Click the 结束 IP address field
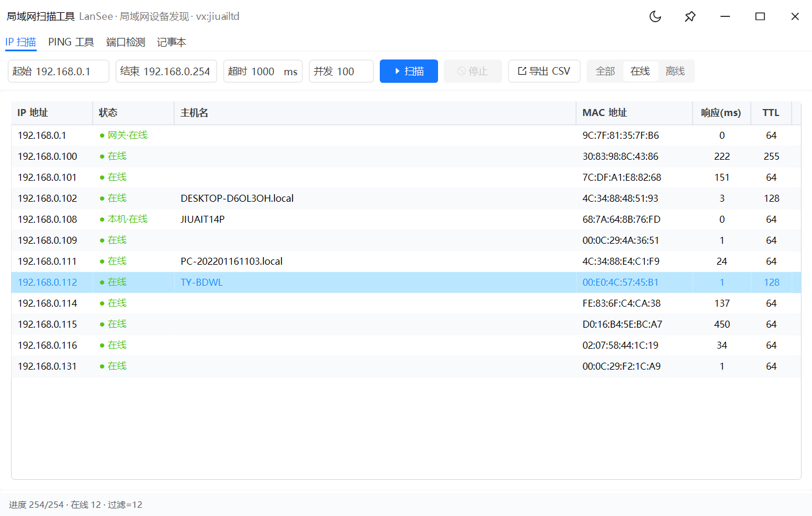This screenshot has height=516, width=812. (166, 71)
